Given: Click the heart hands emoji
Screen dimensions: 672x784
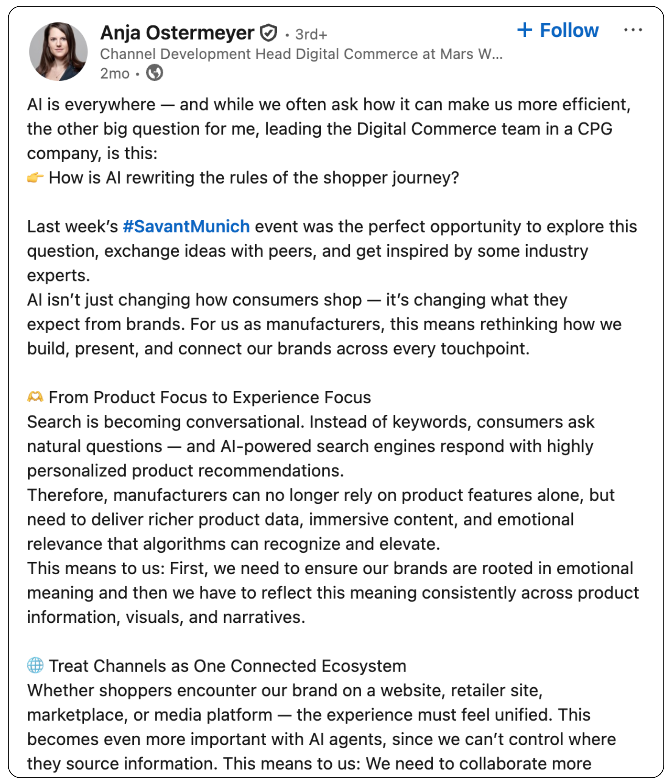Looking at the screenshot, I should click(35, 397).
